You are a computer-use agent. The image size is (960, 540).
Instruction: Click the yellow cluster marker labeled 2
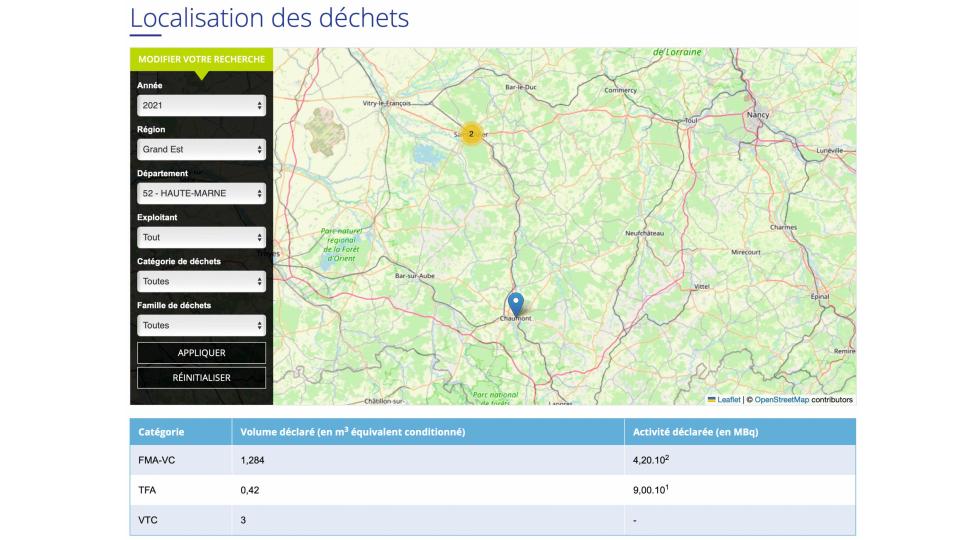click(x=471, y=134)
